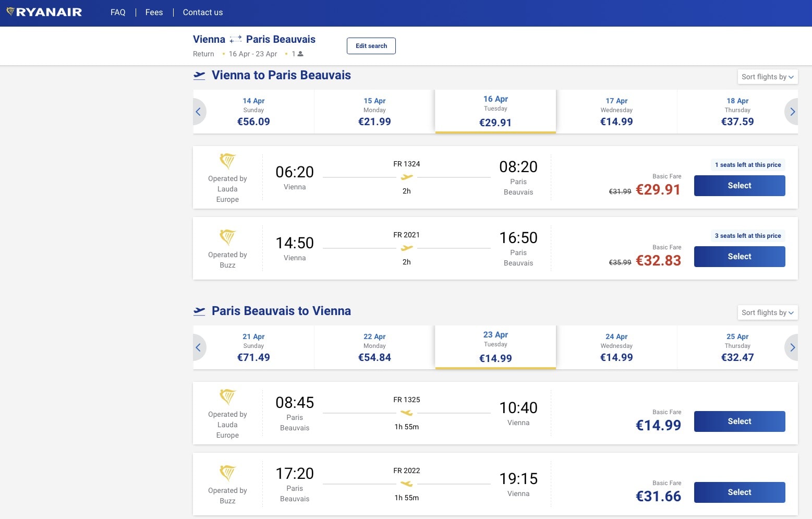Click the plane icon beside Paris Beauvais to Vienna
Viewport: 812px width, 519px height.
point(199,311)
